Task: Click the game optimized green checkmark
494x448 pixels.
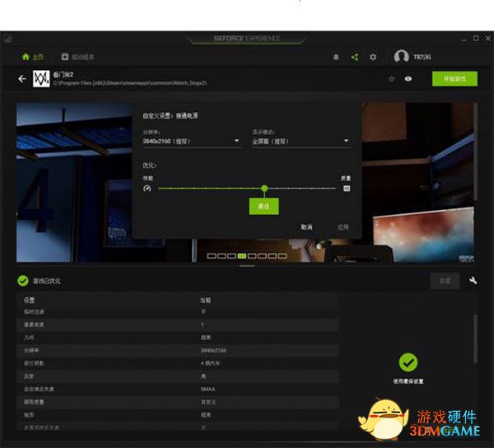Action: pyautogui.click(x=23, y=281)
